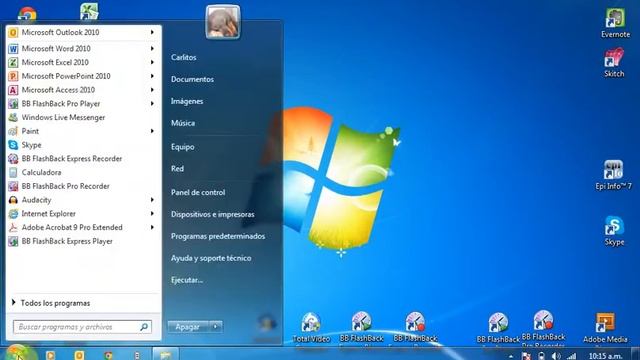The width and height of the screenshot is (640, 360).
Task: Open BB FlashBack Express Recorder in Start menu
Action: click(x=84, y=159)
